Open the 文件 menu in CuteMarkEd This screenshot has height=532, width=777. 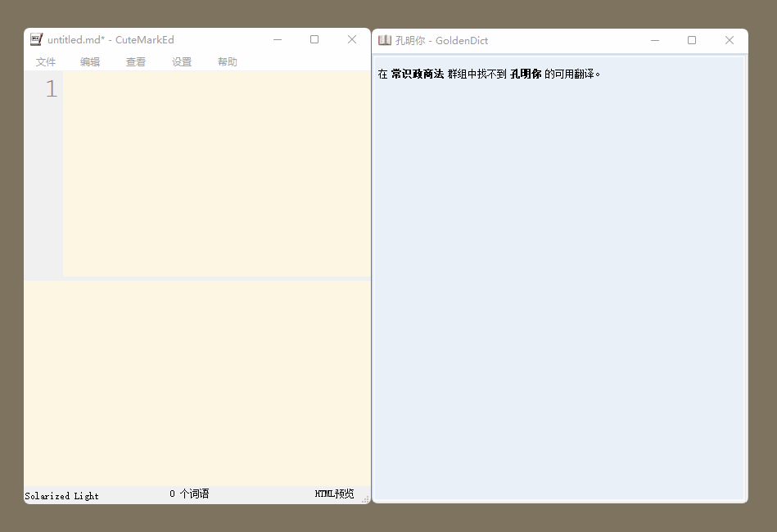pyautogui.click(x=46, y=62)
